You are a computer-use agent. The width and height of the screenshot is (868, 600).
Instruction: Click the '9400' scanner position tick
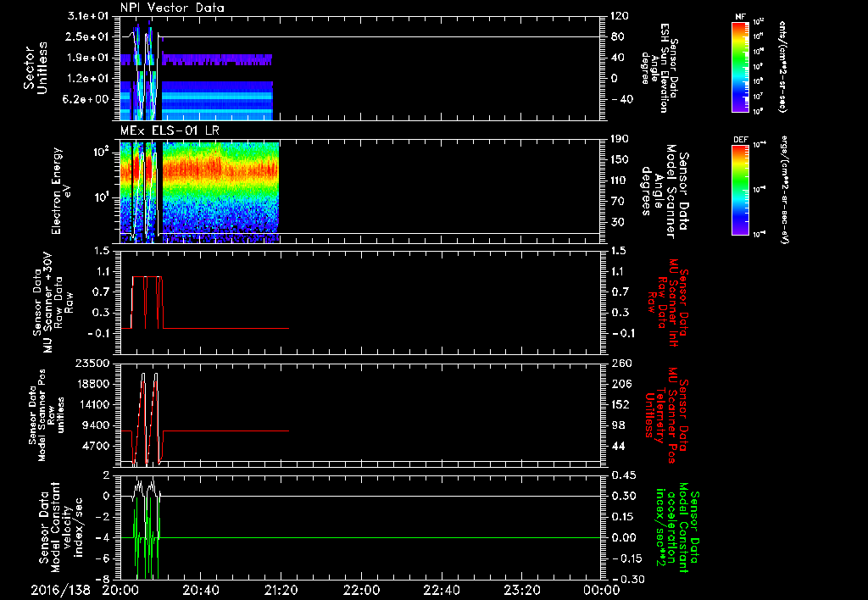coord(97,425)
